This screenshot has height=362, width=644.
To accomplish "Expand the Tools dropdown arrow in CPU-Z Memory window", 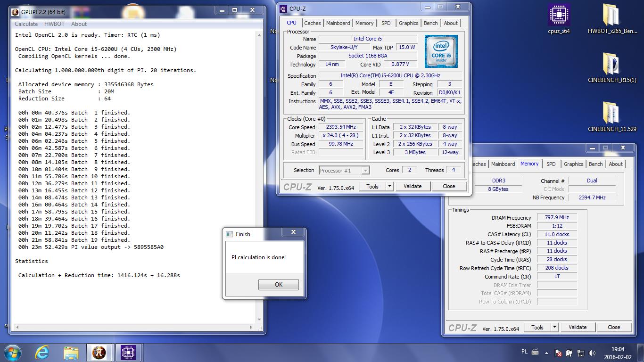I will (x=554, y=327).
